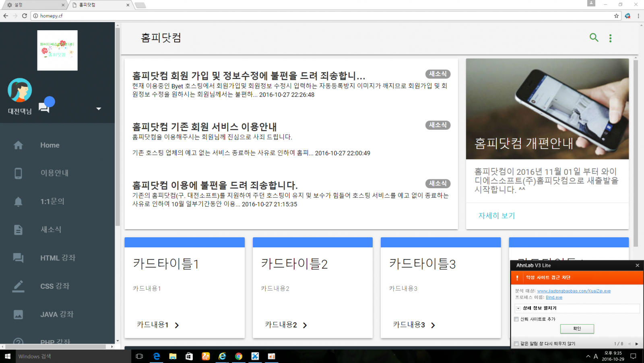Check 신뢰 사이트로 추가 in AhnLab popup
644x363 pixels.
click(x=516, y=319)
